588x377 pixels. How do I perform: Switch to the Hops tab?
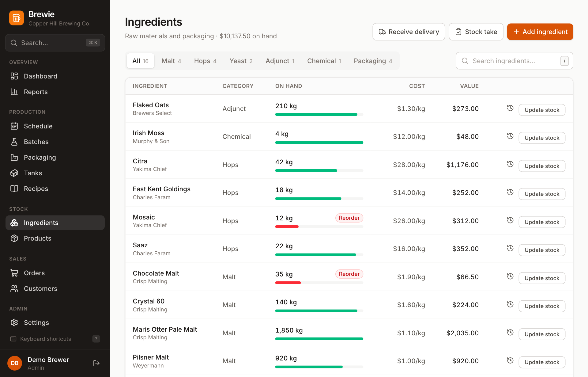[x=205, y=61]
